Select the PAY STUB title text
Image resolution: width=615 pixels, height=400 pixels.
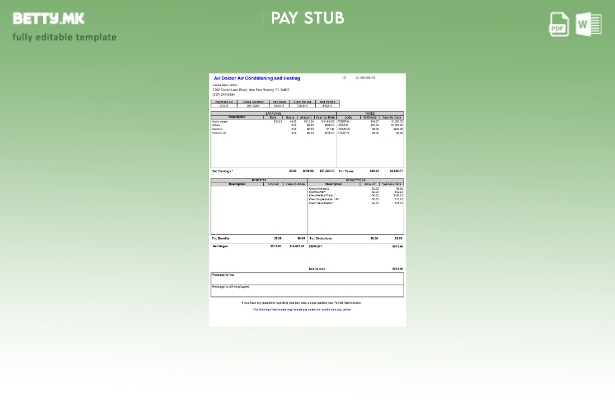[307, 18]
